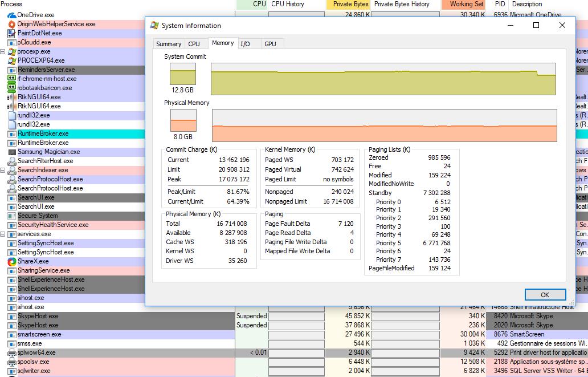Click the SearchIndexer.exe icon

click(x=12, y=170)
